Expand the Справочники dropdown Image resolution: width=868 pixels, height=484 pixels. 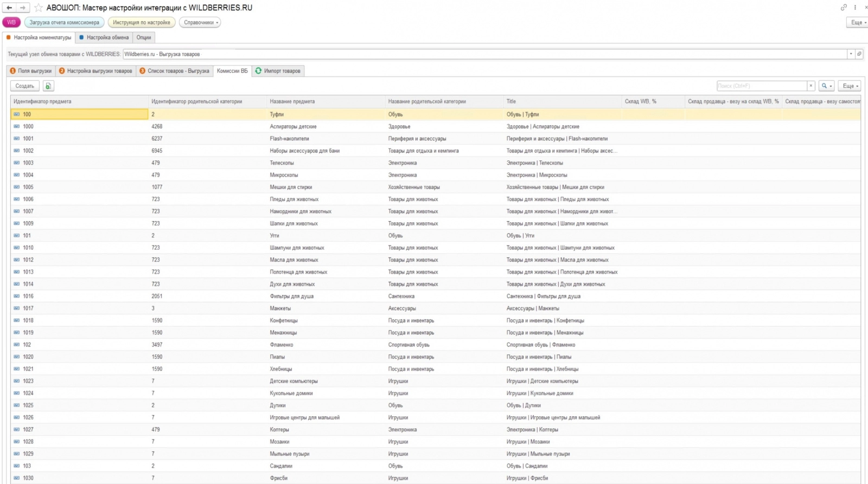[201, 22]
